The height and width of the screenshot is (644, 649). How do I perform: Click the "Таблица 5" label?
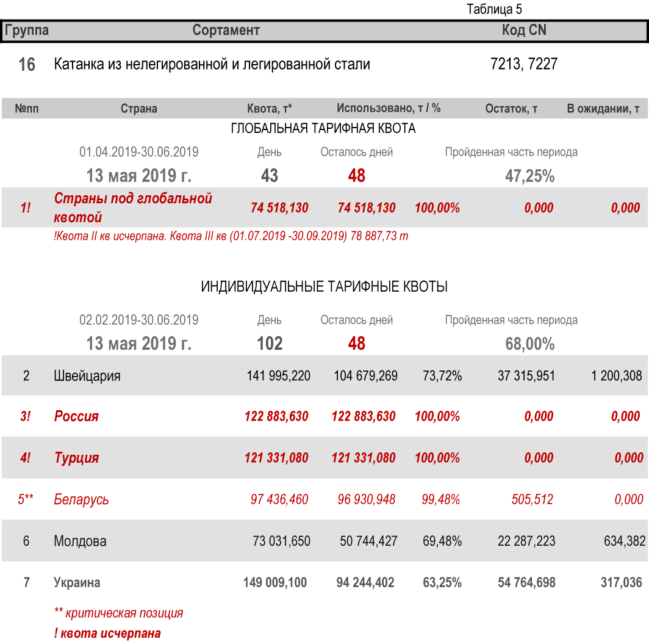tap(494, 9)
